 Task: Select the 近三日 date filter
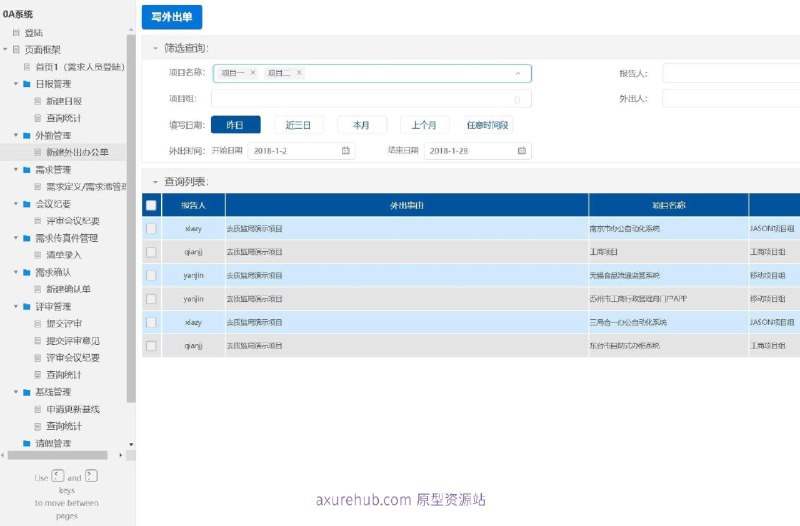(298, 125)
